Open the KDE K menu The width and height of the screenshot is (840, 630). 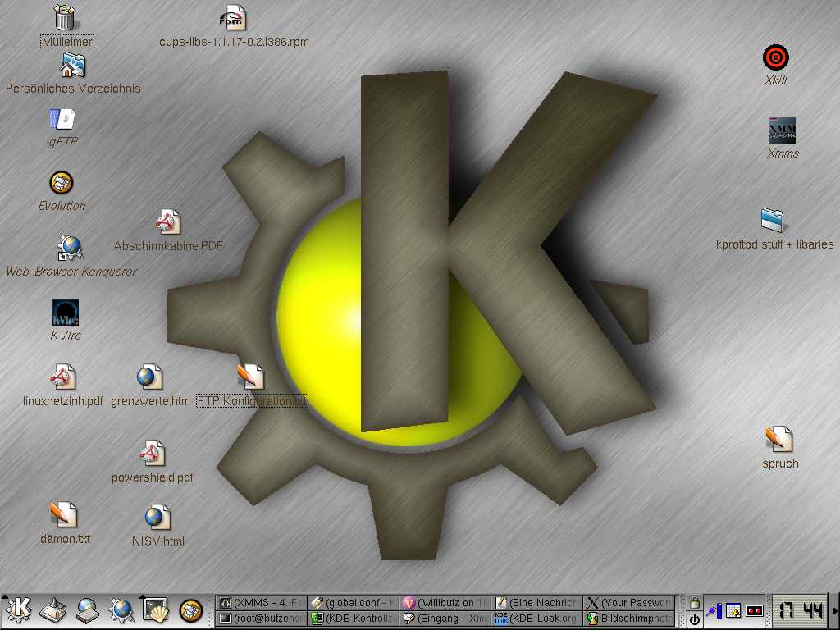click(18, 610)
